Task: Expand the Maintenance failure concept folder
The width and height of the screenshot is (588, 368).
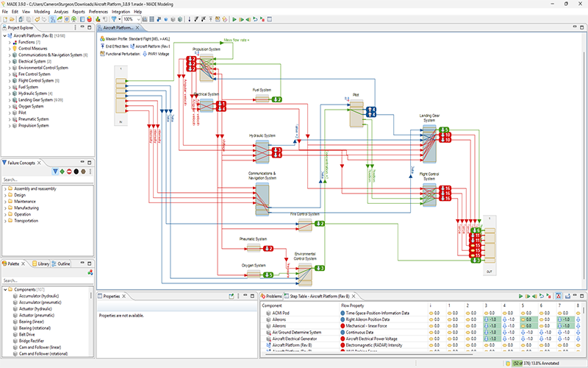Action: pyautogui.click(x=5, y=202)
